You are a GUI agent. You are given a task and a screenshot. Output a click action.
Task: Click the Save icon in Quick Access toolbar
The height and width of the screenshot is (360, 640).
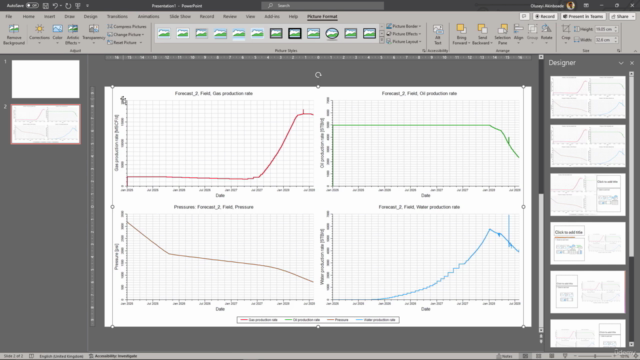(x=46, y=6)
